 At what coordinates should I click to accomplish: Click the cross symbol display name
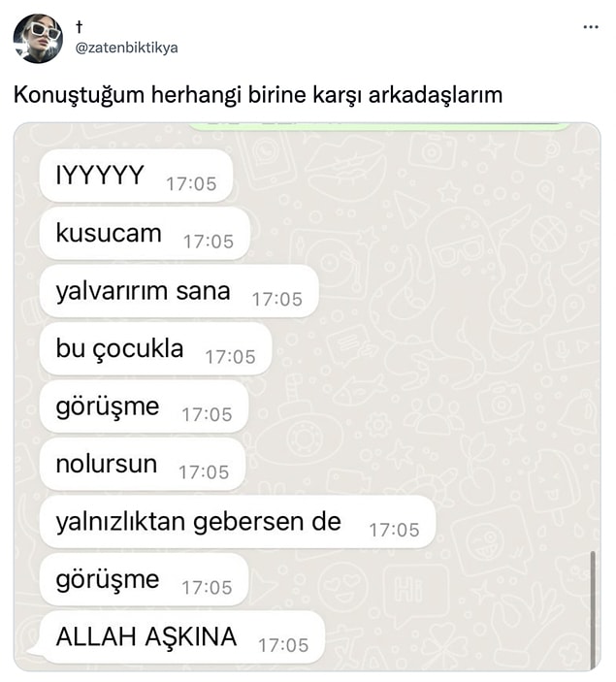79,27
